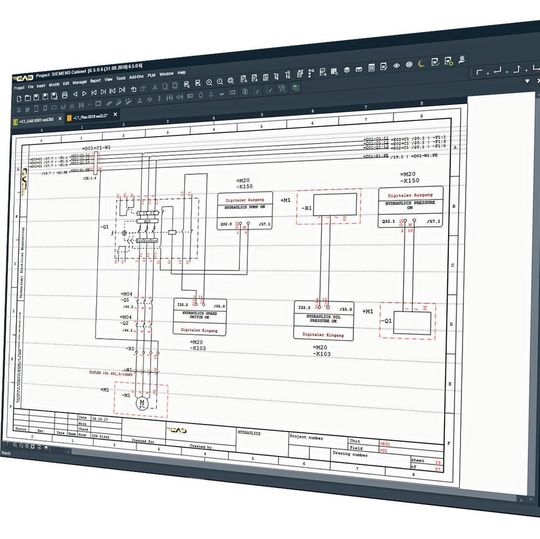This screenshot has width=540, height=539.
Task: Click the calendar table toolbar icon
Action: 371,68
